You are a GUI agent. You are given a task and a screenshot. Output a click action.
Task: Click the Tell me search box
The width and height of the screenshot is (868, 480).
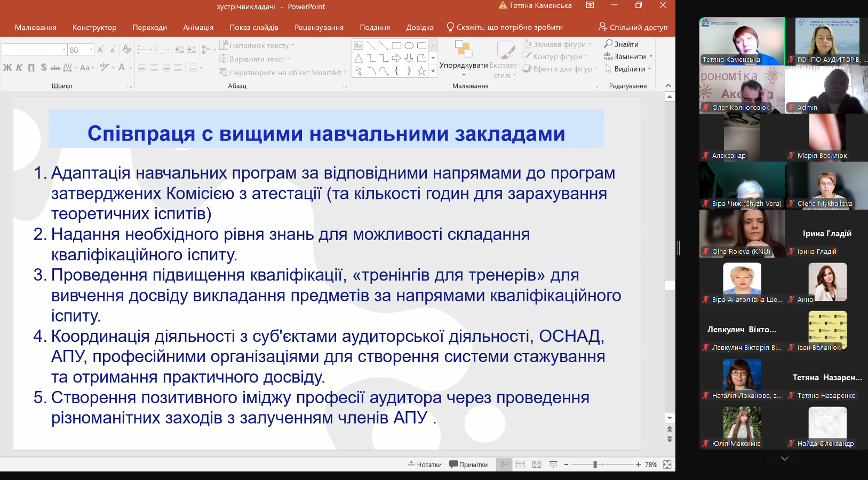click(x=505, y=27)
